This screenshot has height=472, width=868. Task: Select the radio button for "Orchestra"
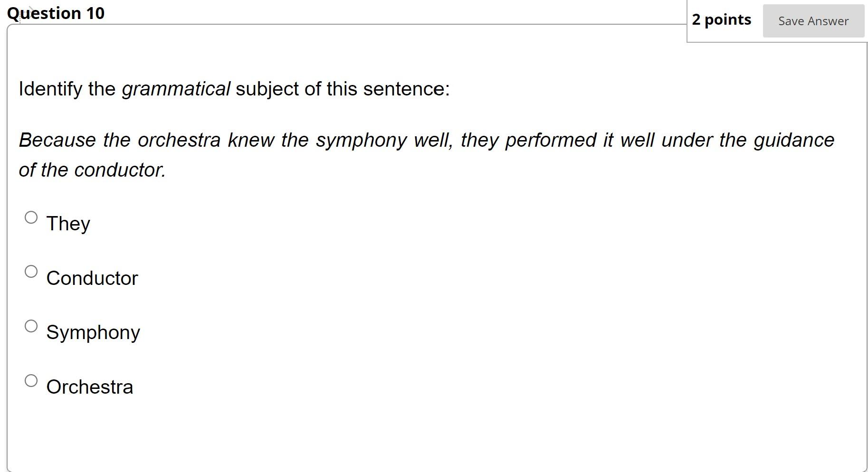coord(31,380)
